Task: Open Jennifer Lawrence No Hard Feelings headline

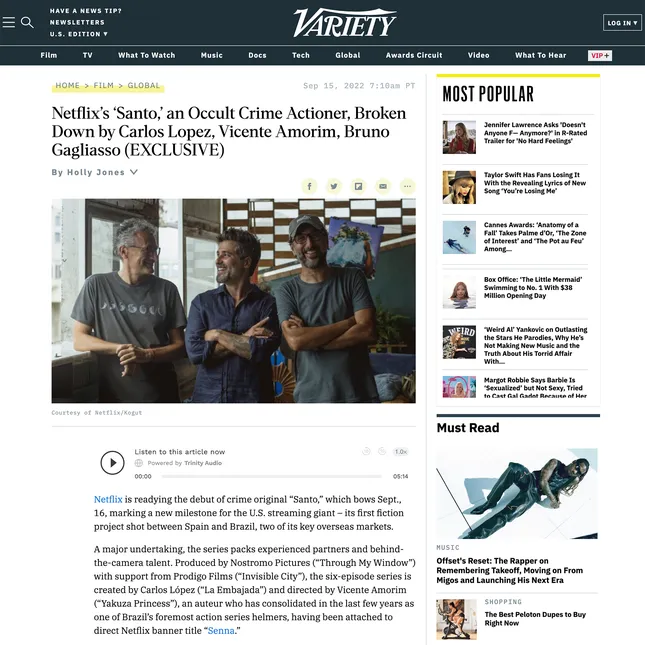Action: (535, 133)
